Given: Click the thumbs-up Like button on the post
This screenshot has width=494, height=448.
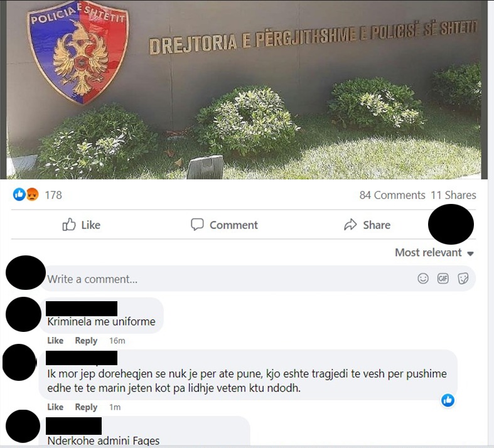Looking at the screenshot, I should click(81, 225).
